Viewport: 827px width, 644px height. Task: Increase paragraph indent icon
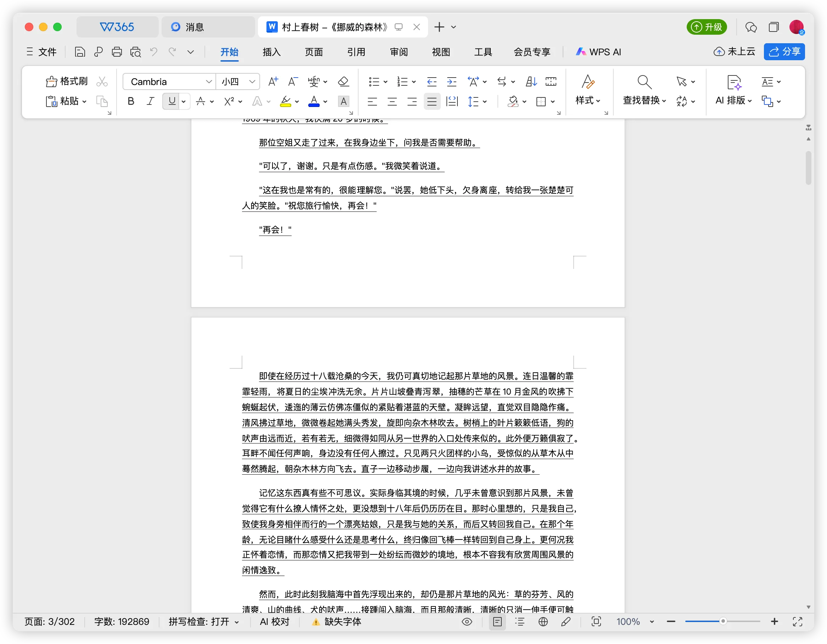[451, 81]
